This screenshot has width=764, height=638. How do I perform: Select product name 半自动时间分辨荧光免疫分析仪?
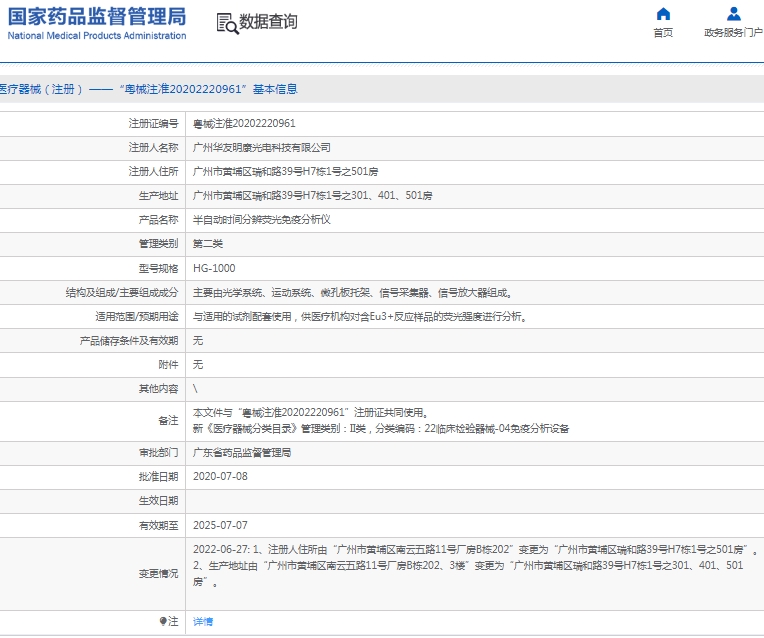[x=262, y=220]
